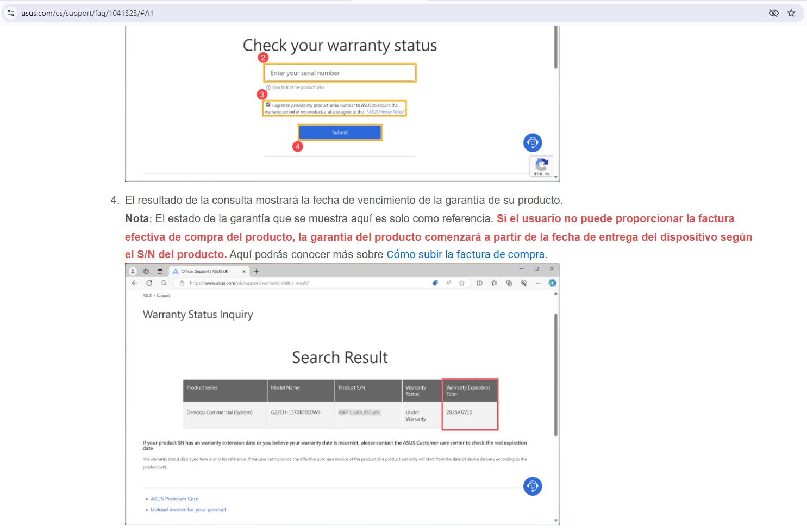Activate the Read aloud icon in Edge
Viewport: 807px width, 532px height.
tap(448, 283)
